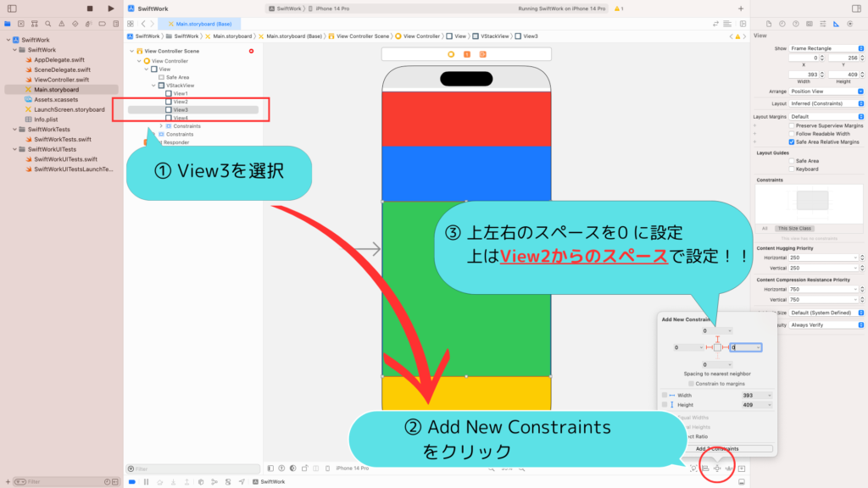Viewport: 868px width, 488px height.
Task: Check the Keyboard layout guide
Action: (792, 169)
